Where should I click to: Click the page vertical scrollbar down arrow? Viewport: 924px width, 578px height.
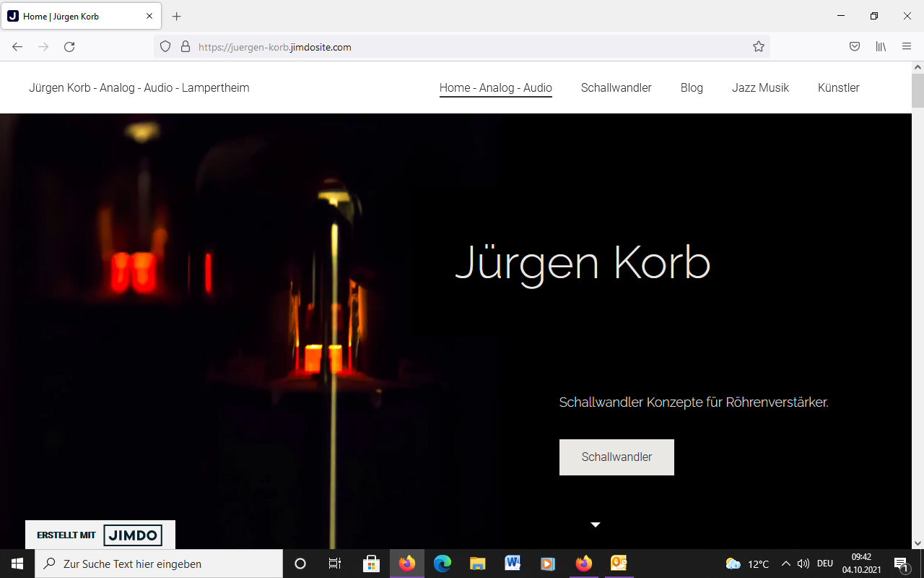click(x=918, y=543)
